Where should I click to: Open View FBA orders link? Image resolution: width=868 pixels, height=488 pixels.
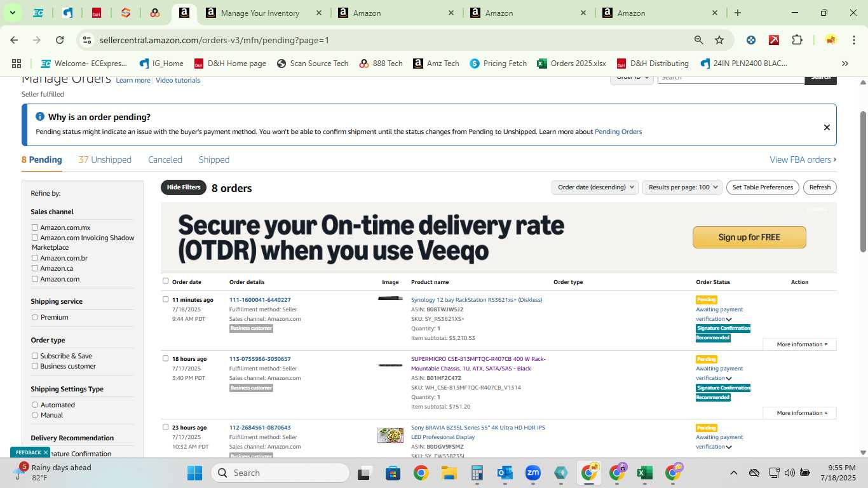[803, 159]
